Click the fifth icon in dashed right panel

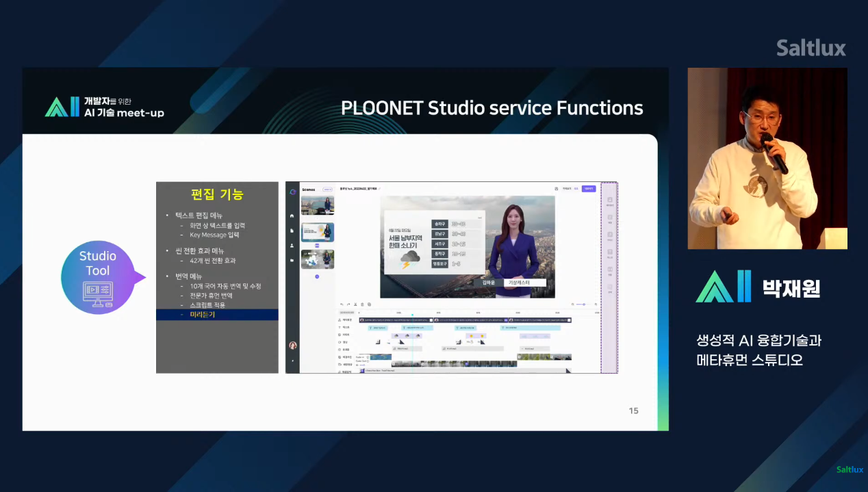(x=610, y=269)
